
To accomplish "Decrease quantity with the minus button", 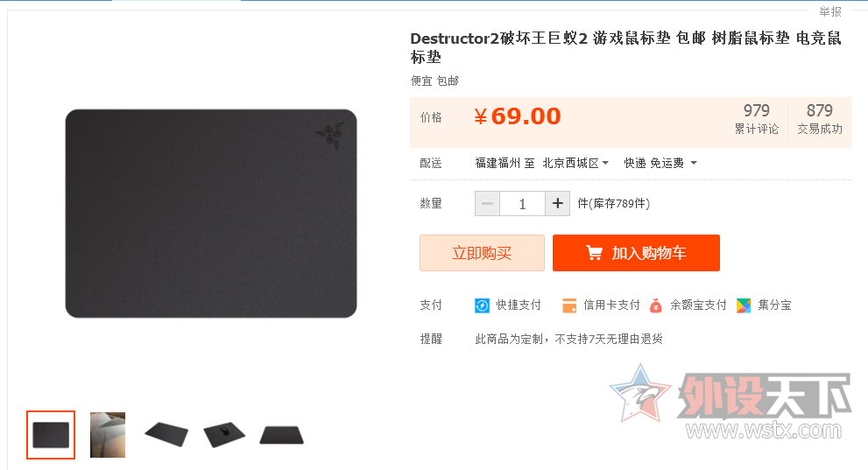I will [487, 203].
